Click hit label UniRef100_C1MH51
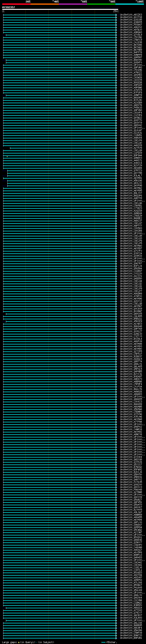Image resolution: width=146 pixels, height=644 pixels. point(131,135)
